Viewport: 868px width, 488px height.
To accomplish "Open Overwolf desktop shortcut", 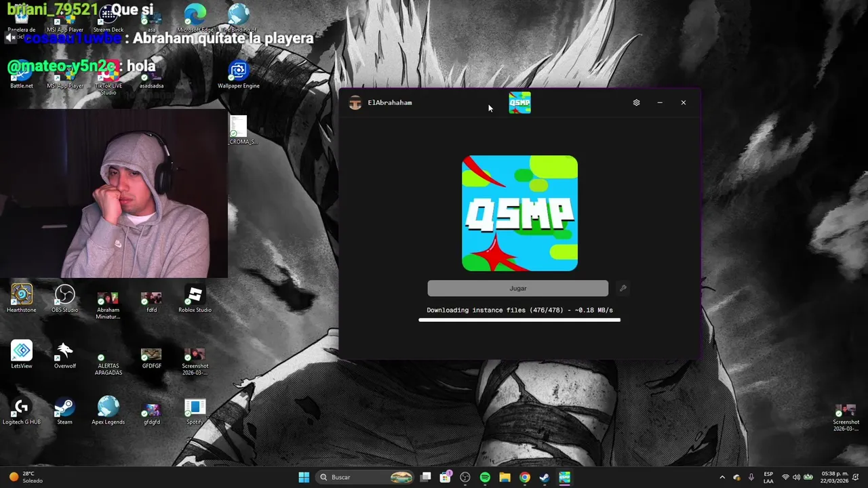I will tap(64, 355).
